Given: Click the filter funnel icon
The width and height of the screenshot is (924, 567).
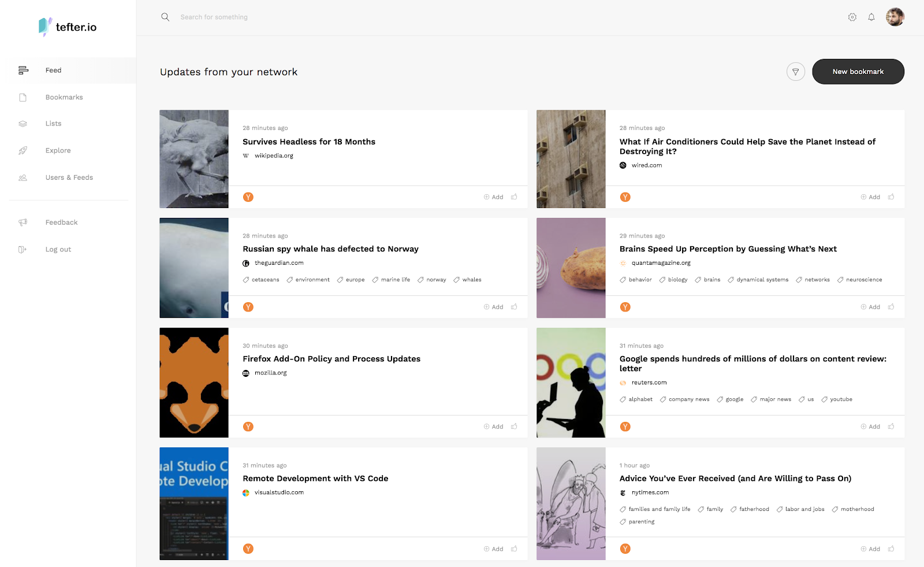Looking at the screenshot, I should click(x=796, y=72).
